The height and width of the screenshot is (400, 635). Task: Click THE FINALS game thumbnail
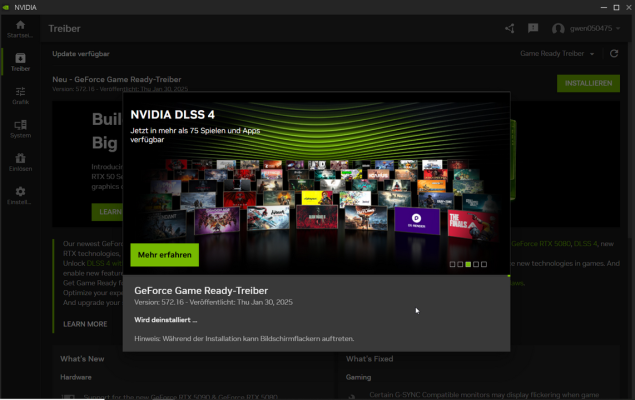(x=472, y=225)
